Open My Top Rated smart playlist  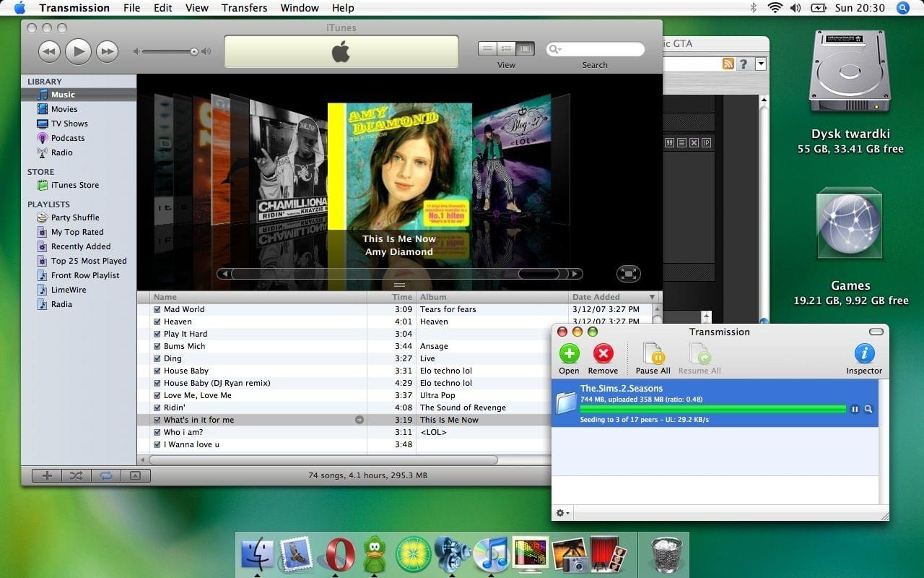point(77,232)
